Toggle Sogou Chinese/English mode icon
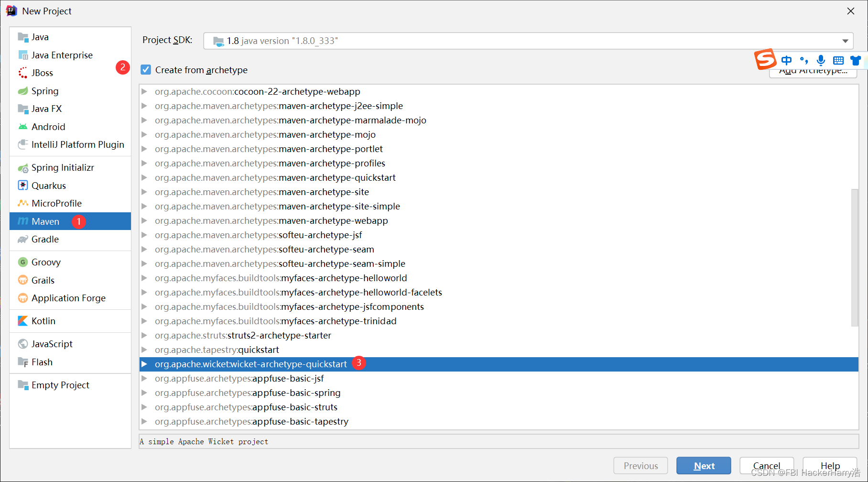 (x=786, y=60)
